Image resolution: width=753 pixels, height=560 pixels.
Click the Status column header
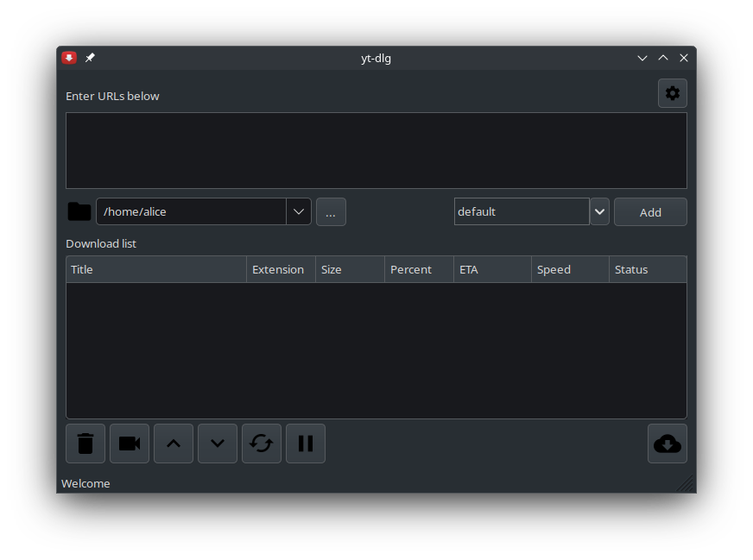pyautogui.click(x=648, y=269)
